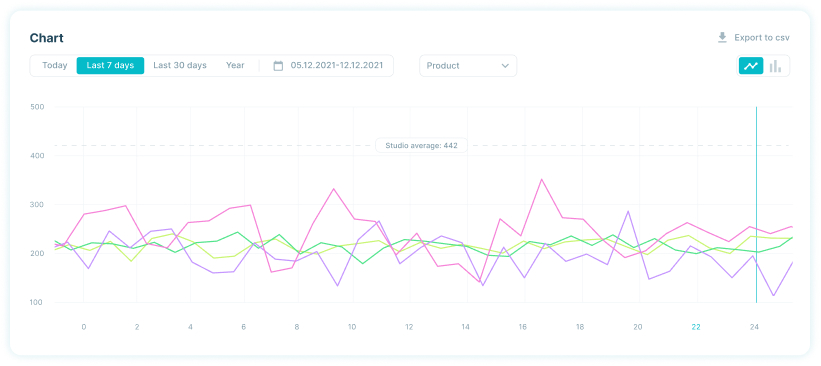821x366 pixels.
Task: Click the 24 x-axis label
Action: pos(754,327)
